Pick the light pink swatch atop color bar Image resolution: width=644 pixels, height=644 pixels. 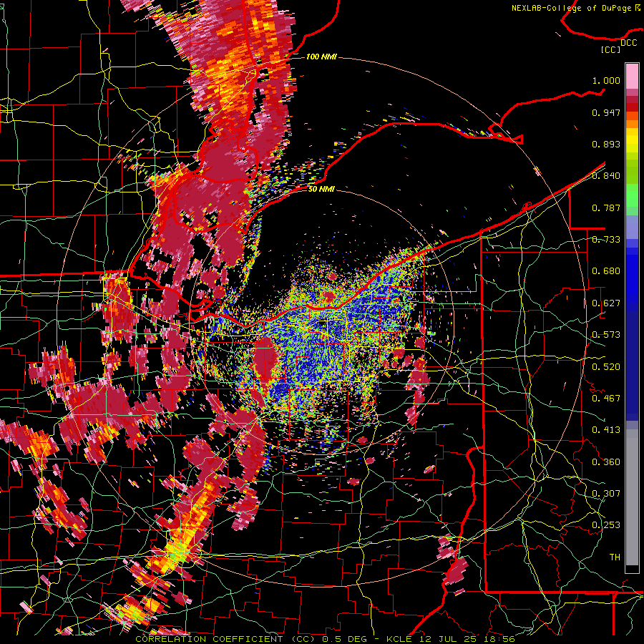click(632, 76)
